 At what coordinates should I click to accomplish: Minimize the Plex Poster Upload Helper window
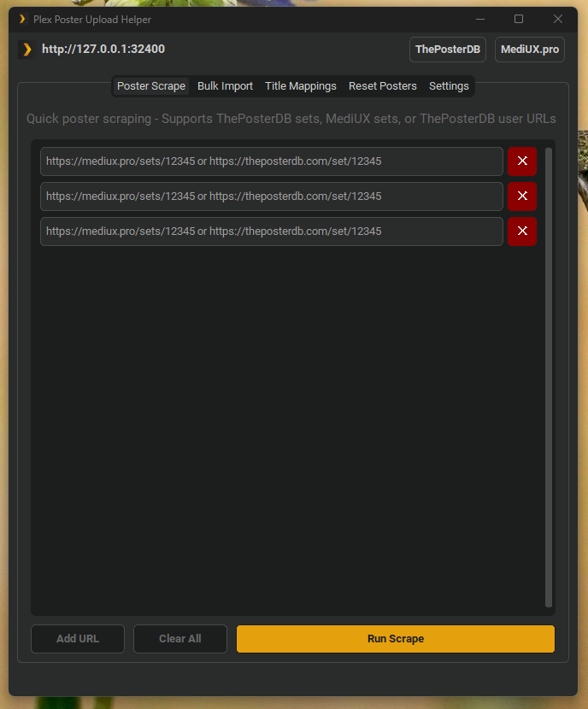tap(480, 19)
